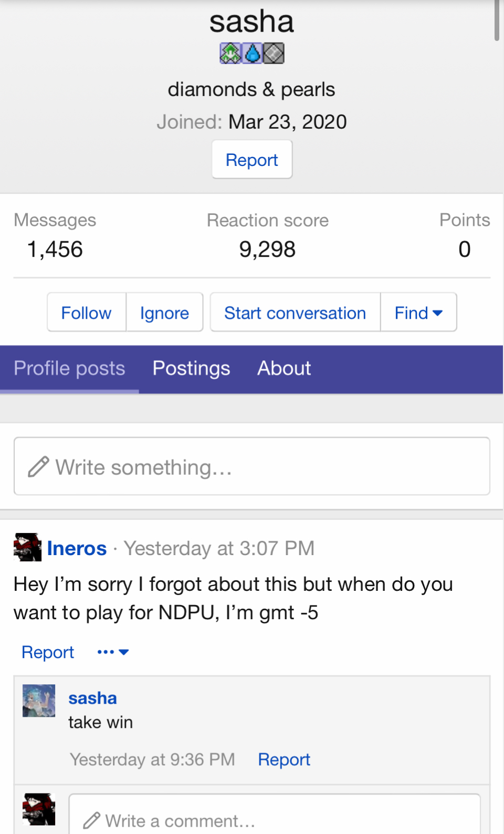Start conversation with sasha

[295, 312]
